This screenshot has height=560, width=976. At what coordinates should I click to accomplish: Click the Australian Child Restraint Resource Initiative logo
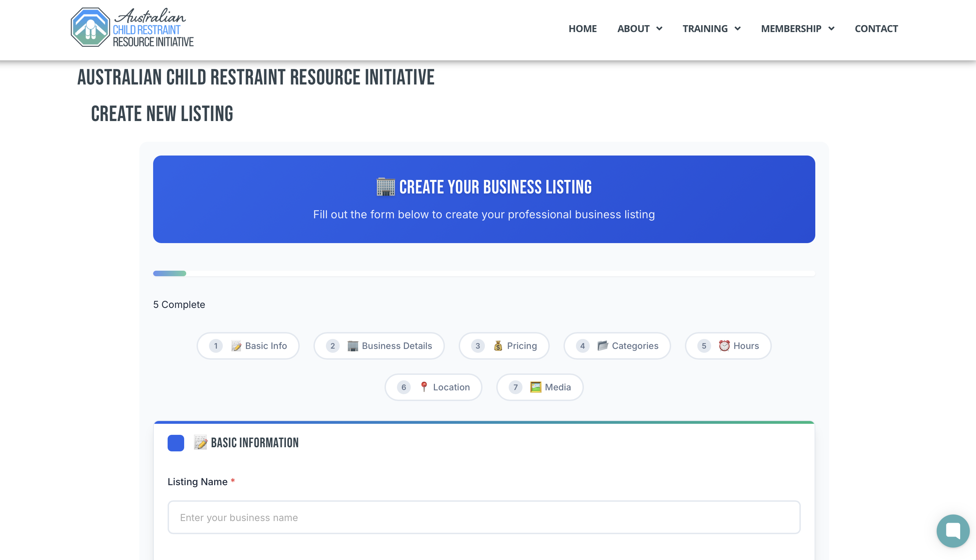coord(132,28)
